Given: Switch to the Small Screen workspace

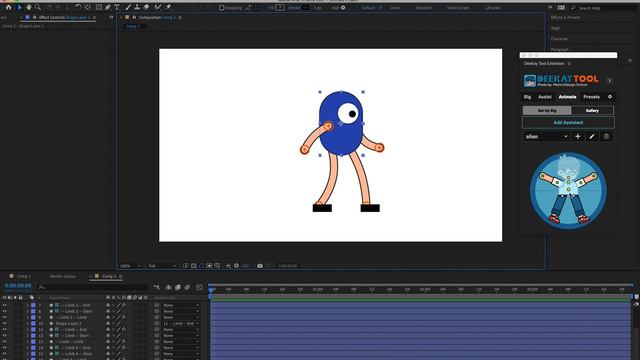Looking at the screenshot, I should [x=458, y=8].
